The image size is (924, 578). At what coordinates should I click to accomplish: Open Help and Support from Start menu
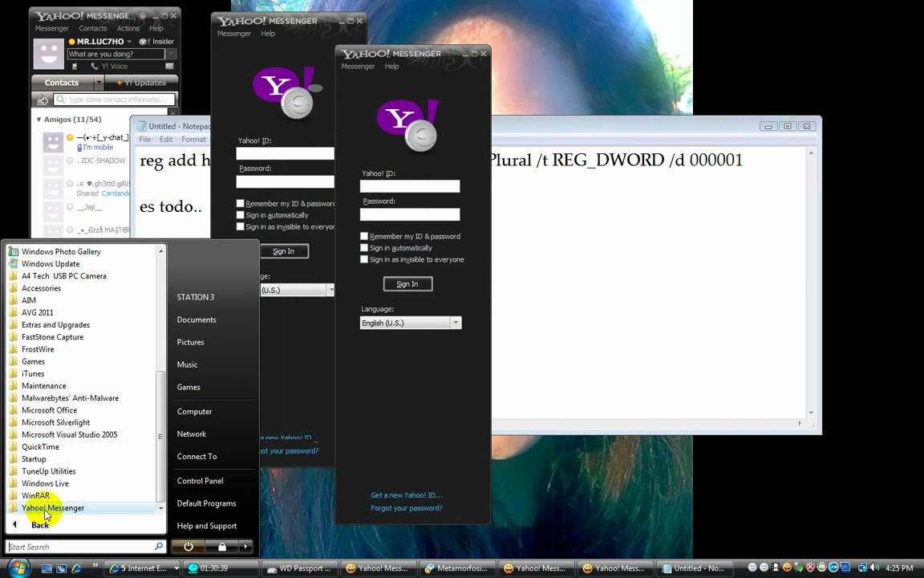pos(206,526)
